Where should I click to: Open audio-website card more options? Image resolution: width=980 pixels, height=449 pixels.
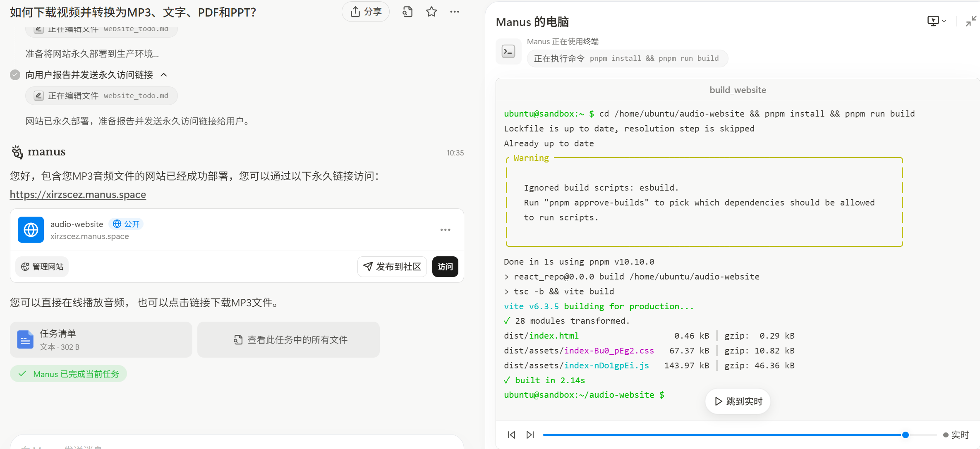tap(445, 230)
